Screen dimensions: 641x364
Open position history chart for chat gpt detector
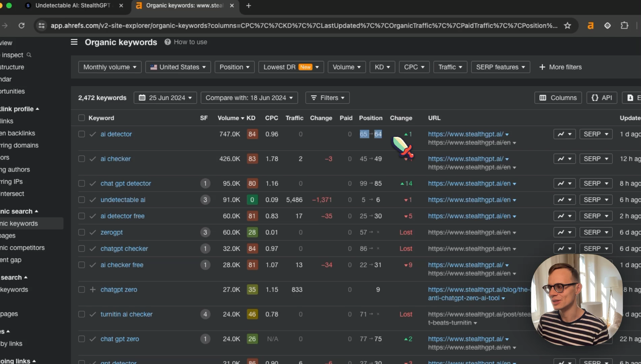pos(564,183)
